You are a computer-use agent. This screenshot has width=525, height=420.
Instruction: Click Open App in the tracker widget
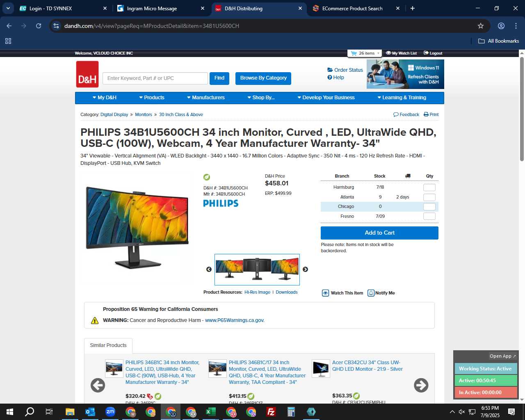pos(503,356)
